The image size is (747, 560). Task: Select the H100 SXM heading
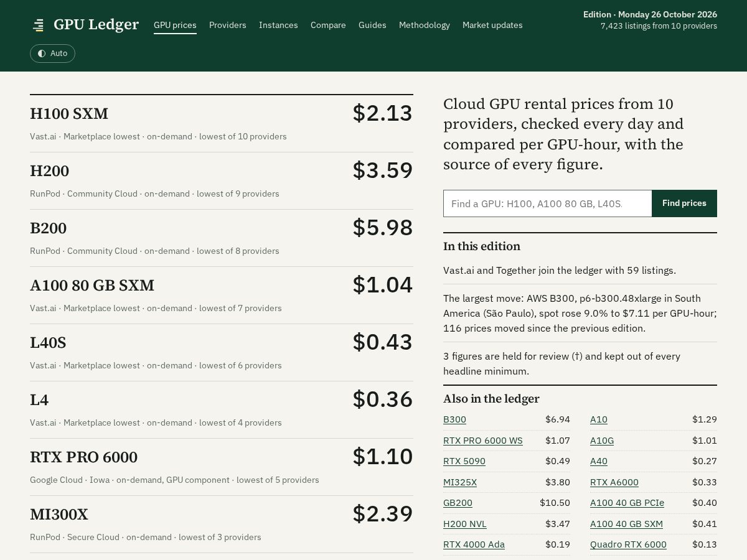69,114
